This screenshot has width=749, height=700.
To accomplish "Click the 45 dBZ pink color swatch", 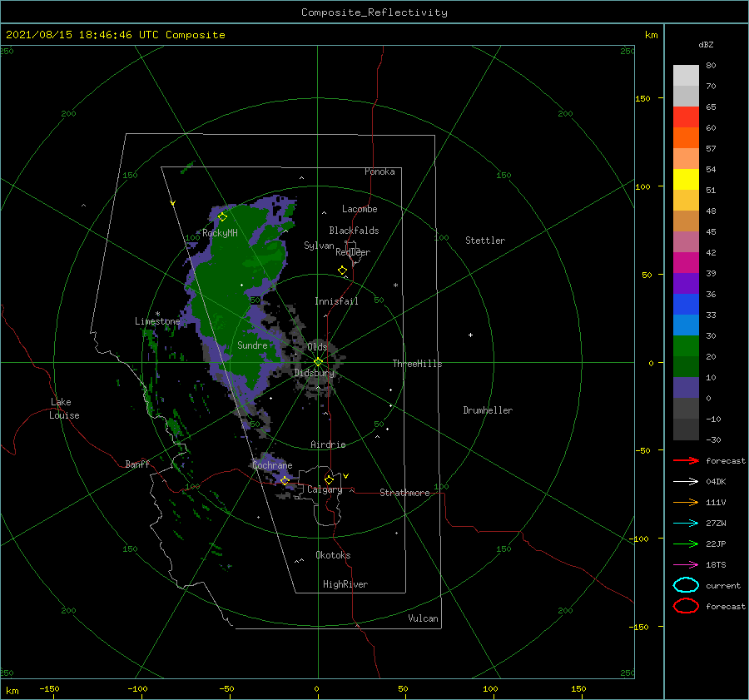I will pos(686,241).
